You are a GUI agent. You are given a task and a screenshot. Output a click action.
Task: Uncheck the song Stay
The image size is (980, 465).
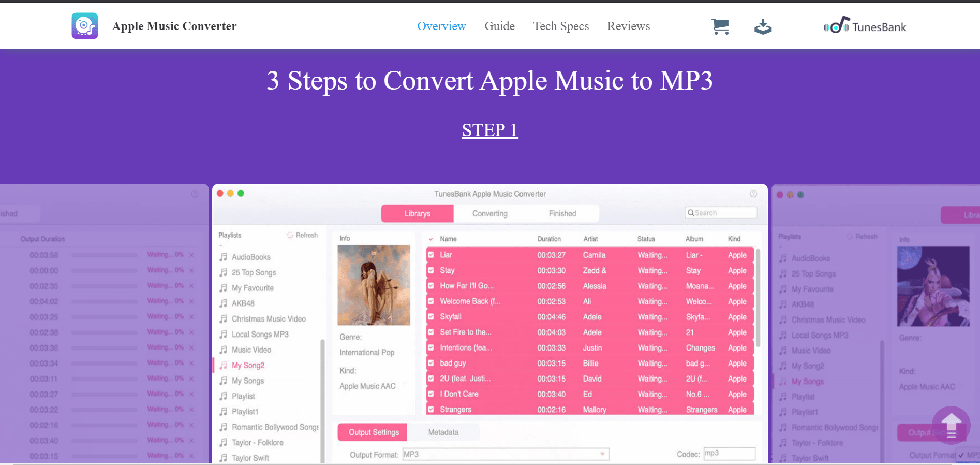(431, 270)
